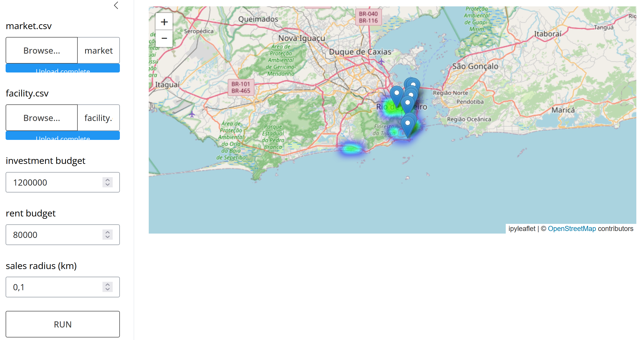Image resolution: width=644 pixels, height=340 pixels.
Task: Collapse the sidebar with the chevron arrow
Action: click(x=116, y=5)
